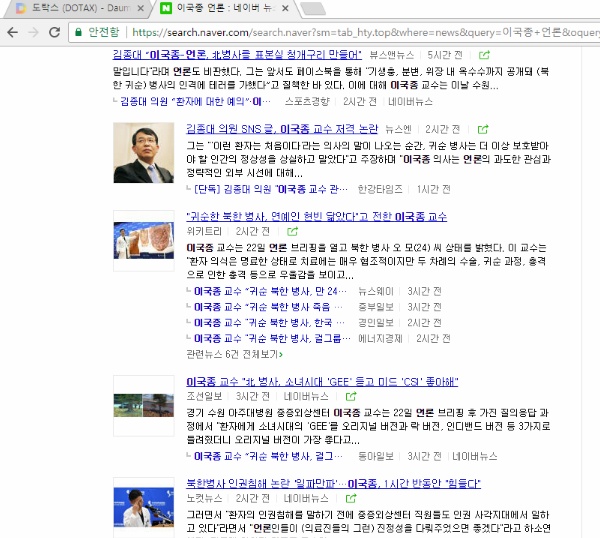Screen dimensions: 600x538
Task: Open 동아일보 related article 귀순 북한 병사, 걸그
Action: point(268,456)
